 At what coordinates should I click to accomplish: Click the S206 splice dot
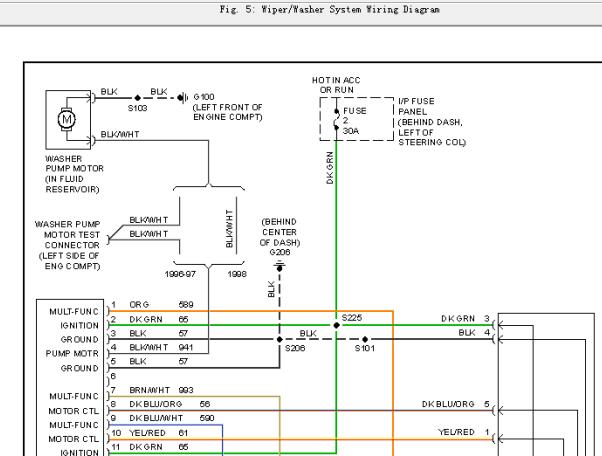tap(280, 339)
